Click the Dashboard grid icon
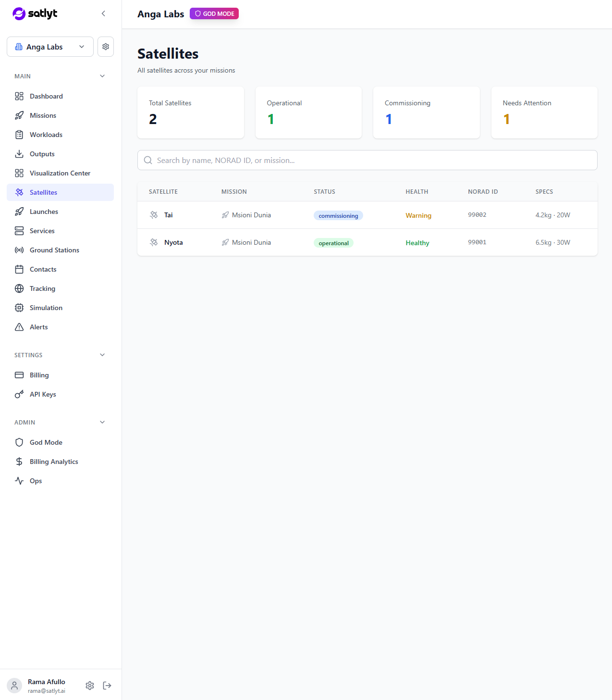This screenshot has width=612, height=700. (x=19, y=96)
